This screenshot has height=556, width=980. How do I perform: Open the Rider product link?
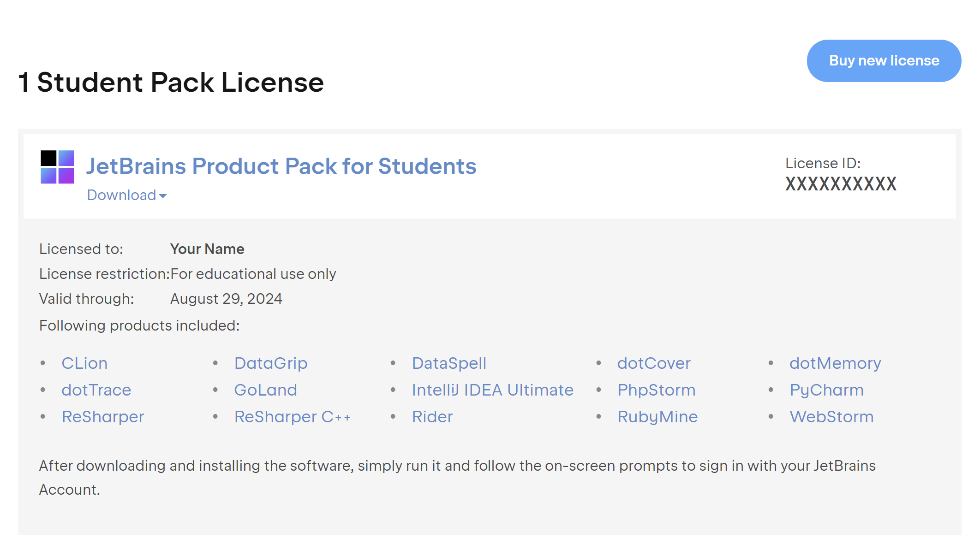432,417
